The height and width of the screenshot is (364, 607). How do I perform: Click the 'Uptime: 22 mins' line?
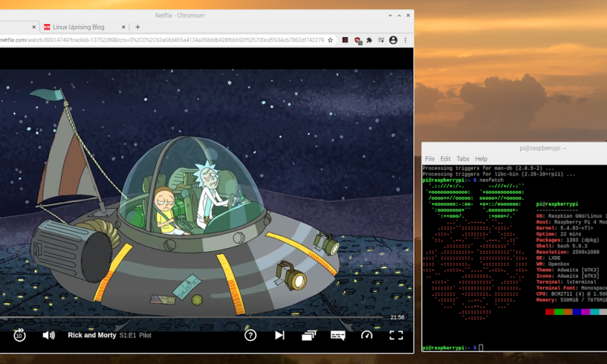(558, 234)
